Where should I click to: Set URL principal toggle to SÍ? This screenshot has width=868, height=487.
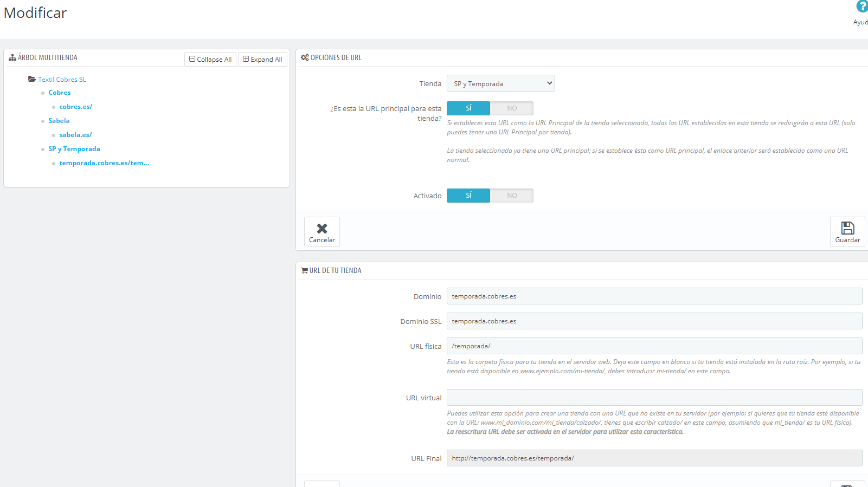[x=468, y=108]
